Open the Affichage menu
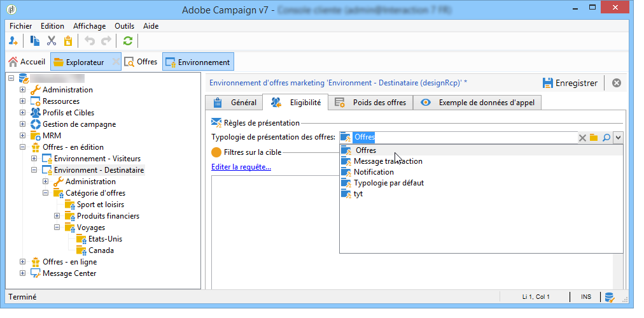Viewport: 644px width, 318px height. coord(90,26)
